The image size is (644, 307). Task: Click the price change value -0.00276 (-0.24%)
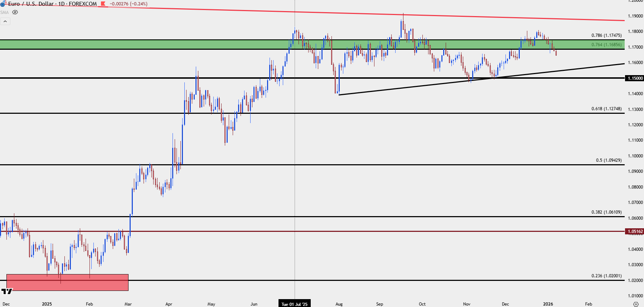pyautogui.click(x=129, y=4)
